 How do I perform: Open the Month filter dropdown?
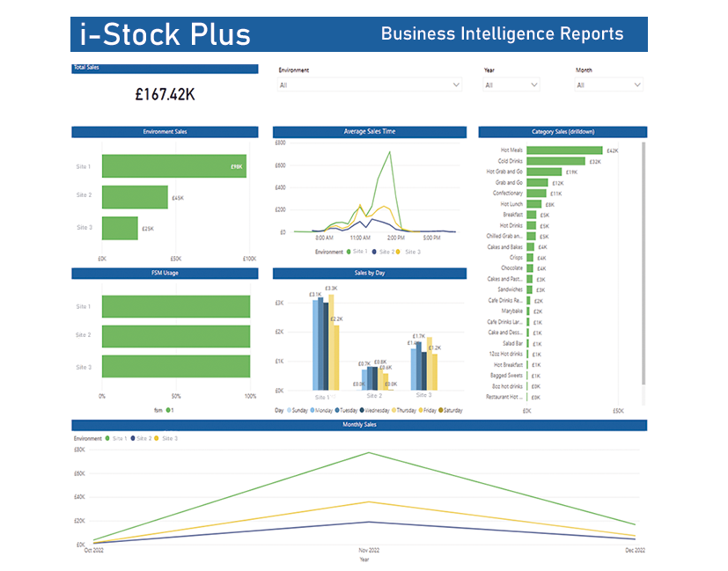point(608,84)
